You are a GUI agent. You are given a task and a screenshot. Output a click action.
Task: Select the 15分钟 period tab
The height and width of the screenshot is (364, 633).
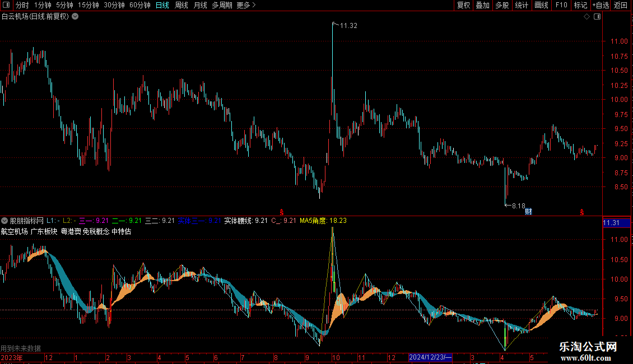click(88, 5)
